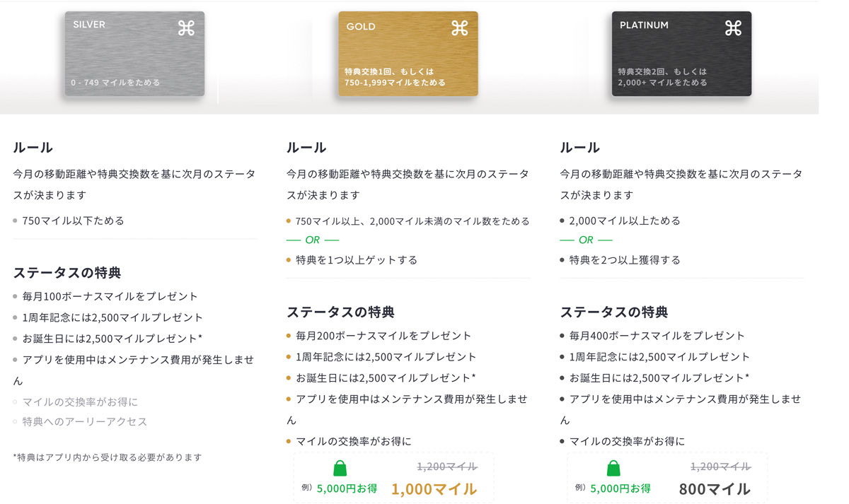Click the logo icon on the GOLD card
The width and height of the screenshot is (849, 504).
coord(460,28)
